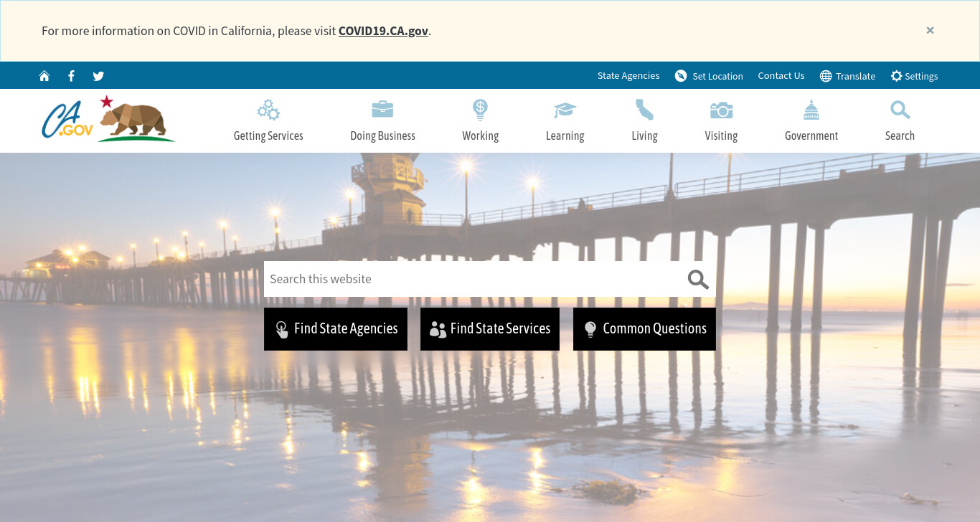Viewport: 980px width, 522px height.
Task: Click the Common Questions button
Action: (x=644, y=329)
